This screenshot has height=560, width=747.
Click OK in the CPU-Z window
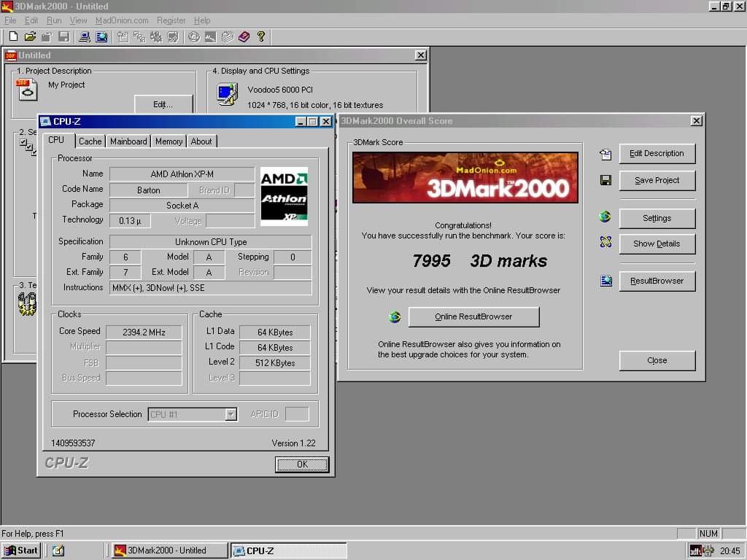(302, 464)
